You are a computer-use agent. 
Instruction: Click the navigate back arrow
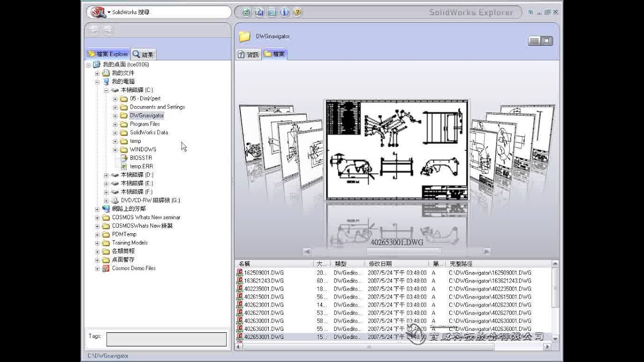[94, 30]
